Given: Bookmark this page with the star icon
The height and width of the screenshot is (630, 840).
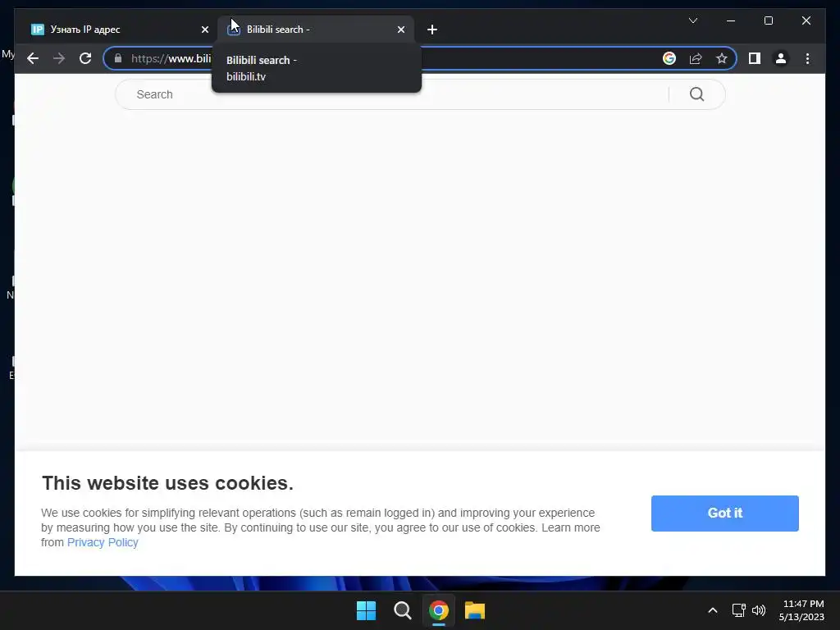Looking at the screenshot, I should coord(722,58).
